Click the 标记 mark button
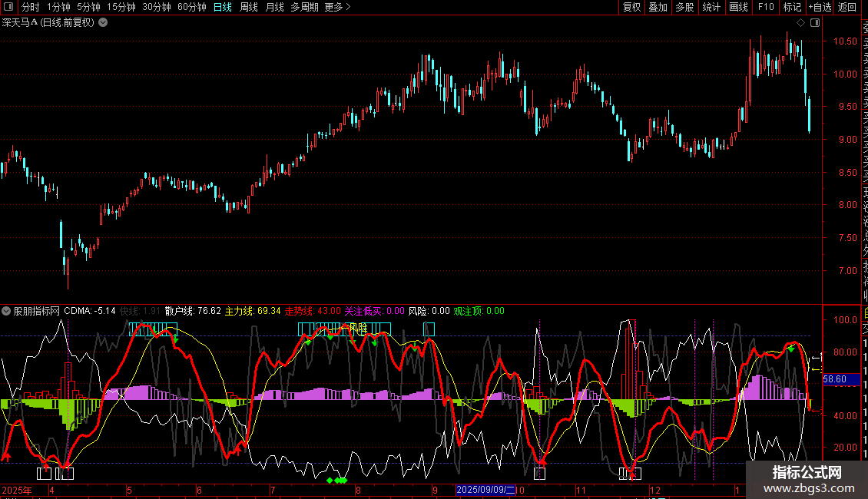 tap(792, 7)
